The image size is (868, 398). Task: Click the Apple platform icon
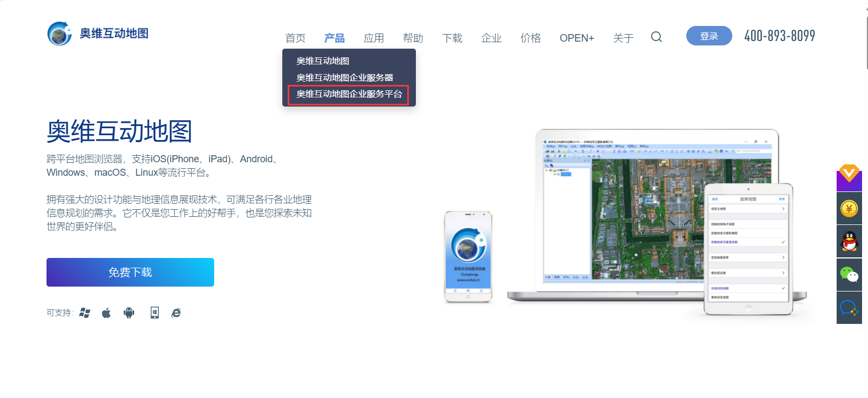click(x=107, y=313)
